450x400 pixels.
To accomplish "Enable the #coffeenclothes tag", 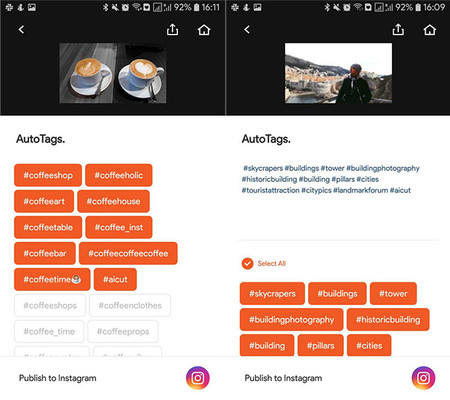I will (x=130, y=305).
